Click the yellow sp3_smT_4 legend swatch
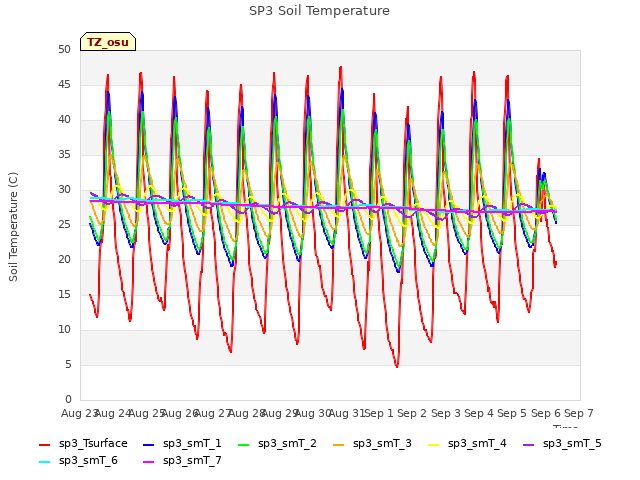Image resolution: width=640 pixels, height=480 pixels. click(433, 444)
